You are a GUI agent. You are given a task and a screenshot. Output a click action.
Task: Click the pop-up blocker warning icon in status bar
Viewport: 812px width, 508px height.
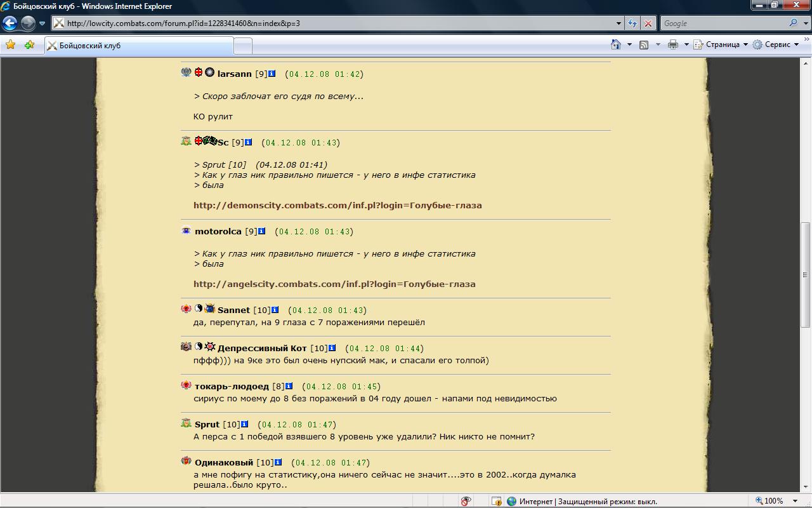(497, 501)
